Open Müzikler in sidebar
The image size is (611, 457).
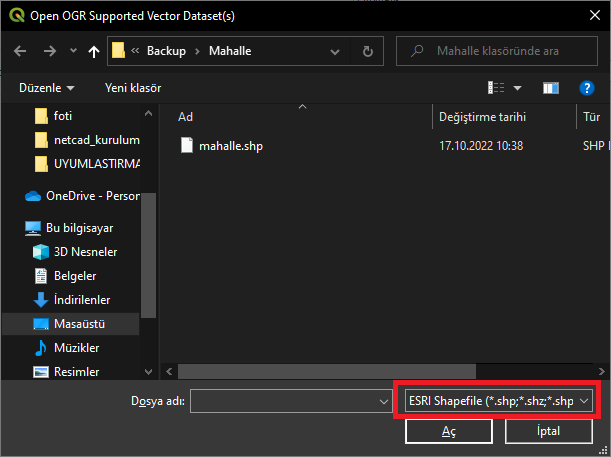coord(66,348)
